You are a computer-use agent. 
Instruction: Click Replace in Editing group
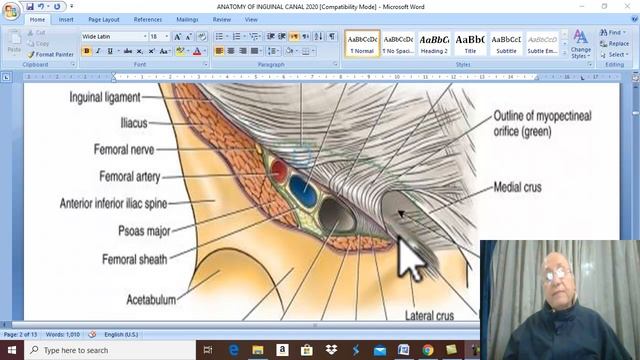pyautogui.click(x=615, y=43)
